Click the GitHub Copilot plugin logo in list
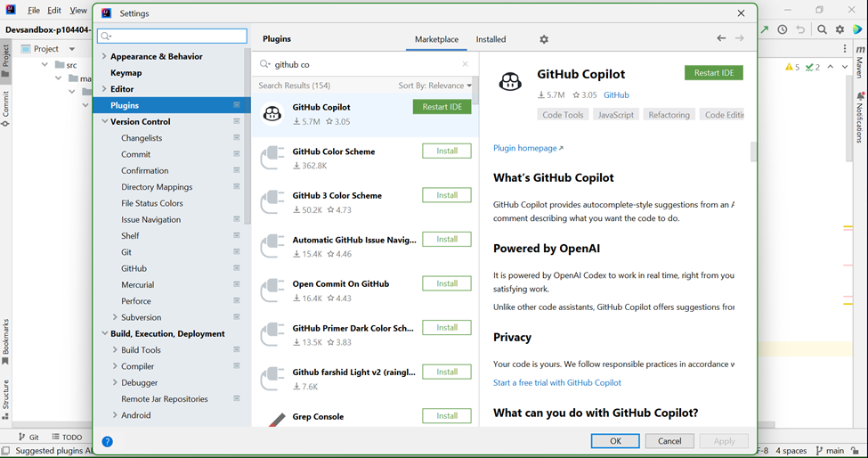The height and width of the screenshot is (458, 868). [272, 114]
